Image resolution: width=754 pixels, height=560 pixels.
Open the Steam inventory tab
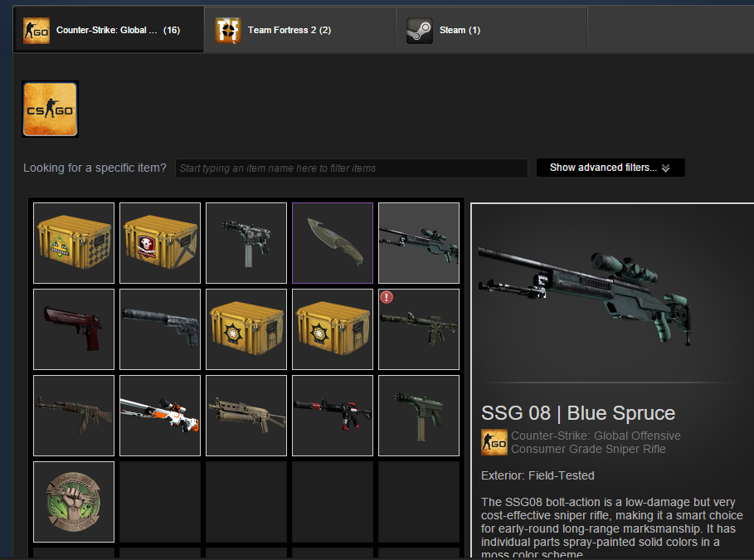tap(491, 30)
